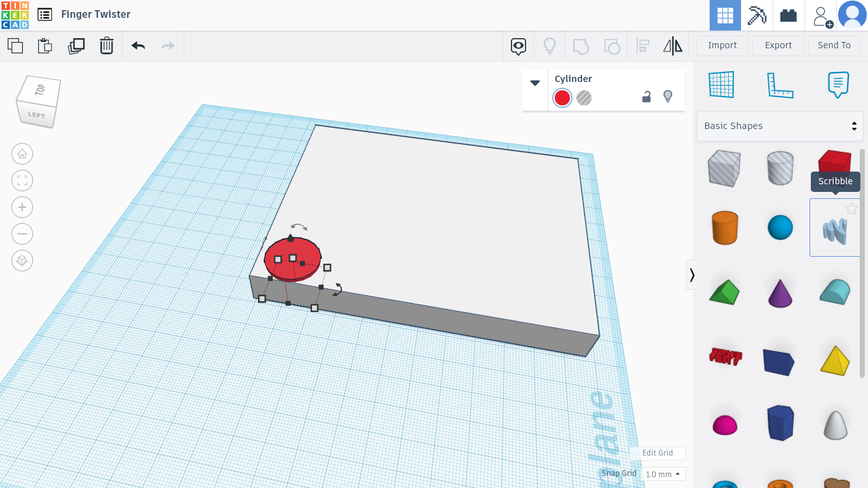Image resolution: width=868 pixels, height=488 pixels.
Task: Invite people with add-user icon
Action: (822, 15)
